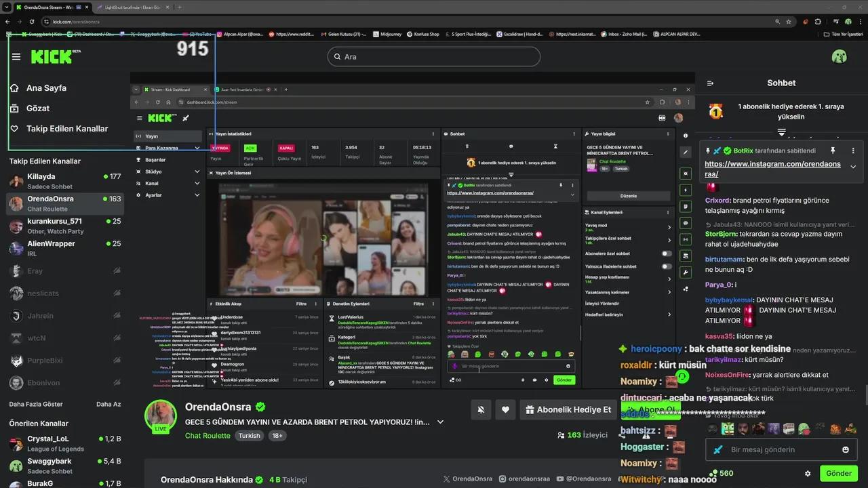Expand the stream title chevron
Viewport: 868px width, 488px height.
(x=440, y=422)
